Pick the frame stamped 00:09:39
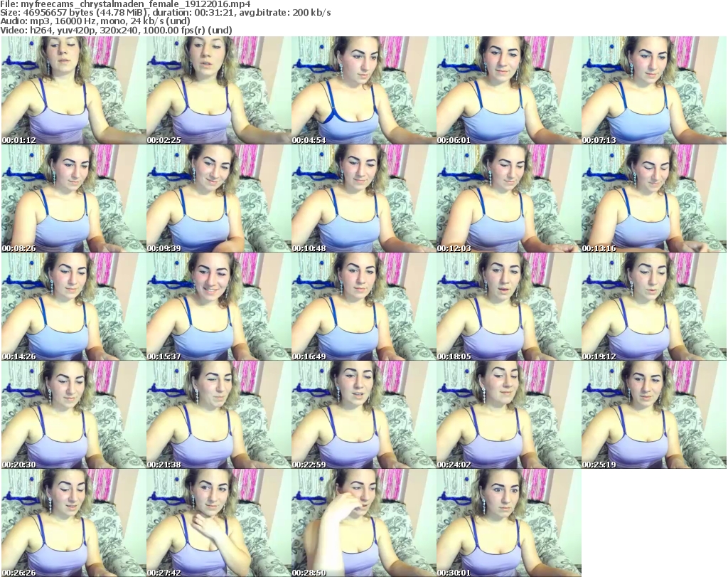 [219, 198]
